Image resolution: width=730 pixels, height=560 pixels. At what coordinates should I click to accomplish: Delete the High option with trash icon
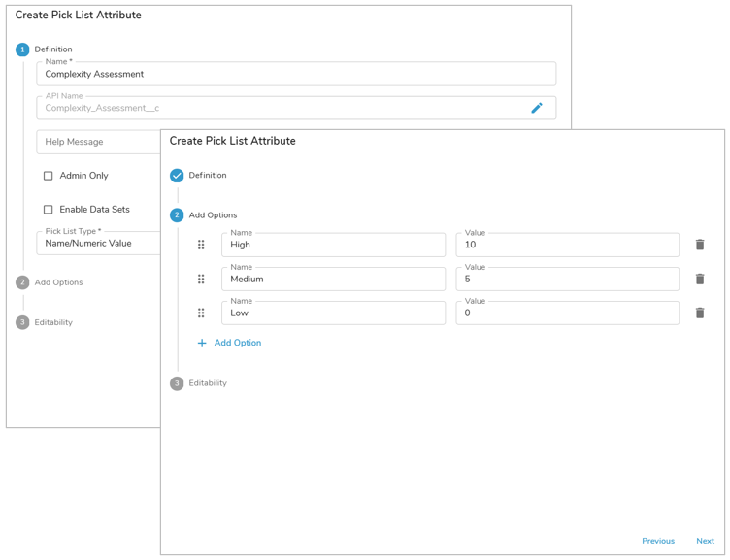[699, 245]
